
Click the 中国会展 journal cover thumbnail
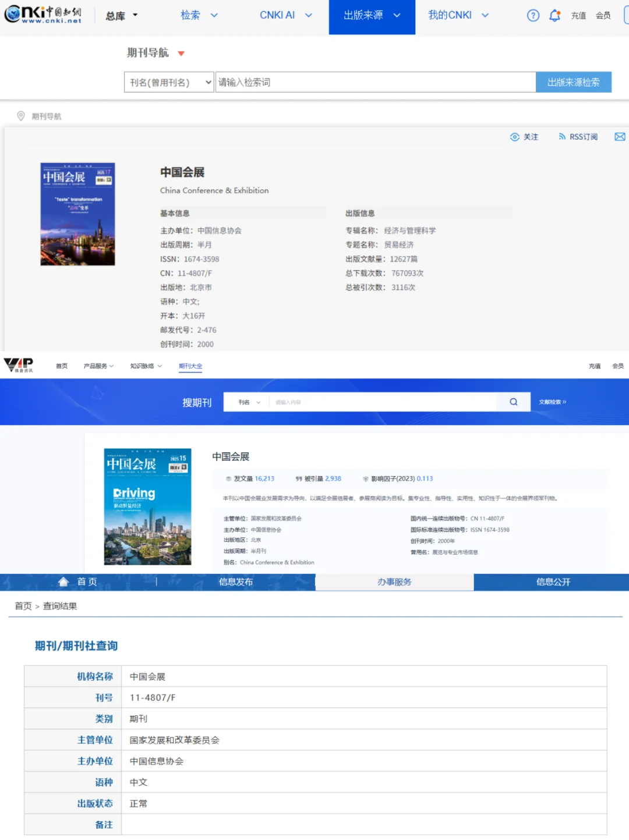coord(77,214)
